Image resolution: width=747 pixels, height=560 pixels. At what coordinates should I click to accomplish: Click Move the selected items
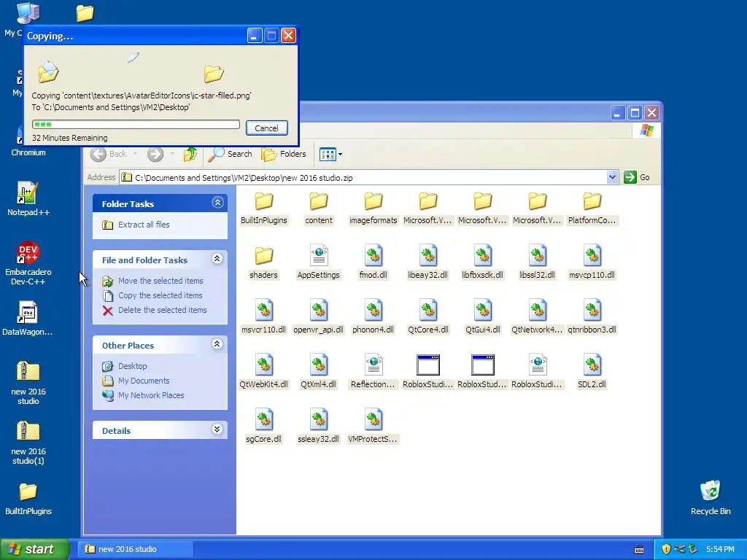(x=160, y=281)
